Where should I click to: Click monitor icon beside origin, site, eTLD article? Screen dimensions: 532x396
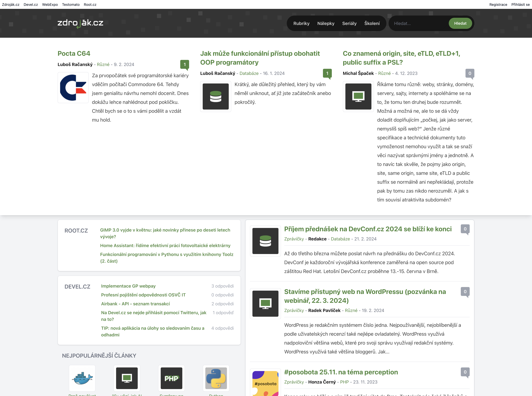click(x=358, y=96)
